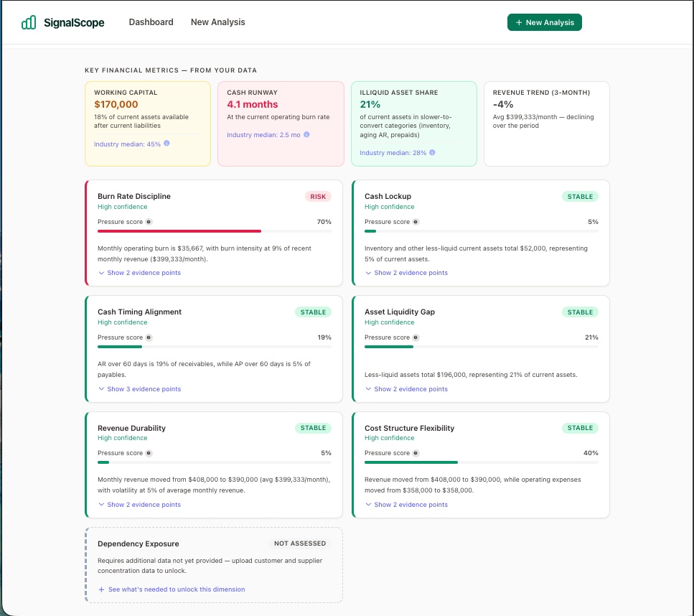Click the Cash Timing Alignment pressure bar
The image size is (694, 616).
pos(120,347)
